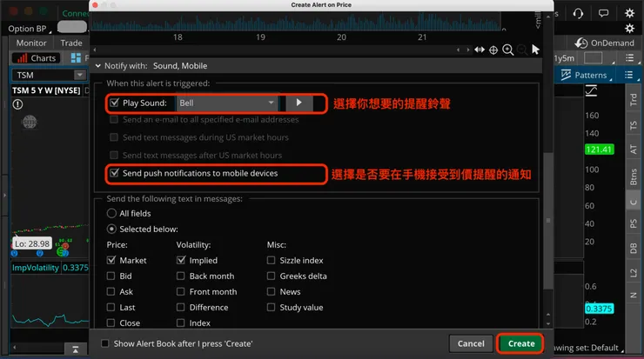Check the Sizzle index checkbox
This screenshot has width=644, height=359.
pos(271,260)
